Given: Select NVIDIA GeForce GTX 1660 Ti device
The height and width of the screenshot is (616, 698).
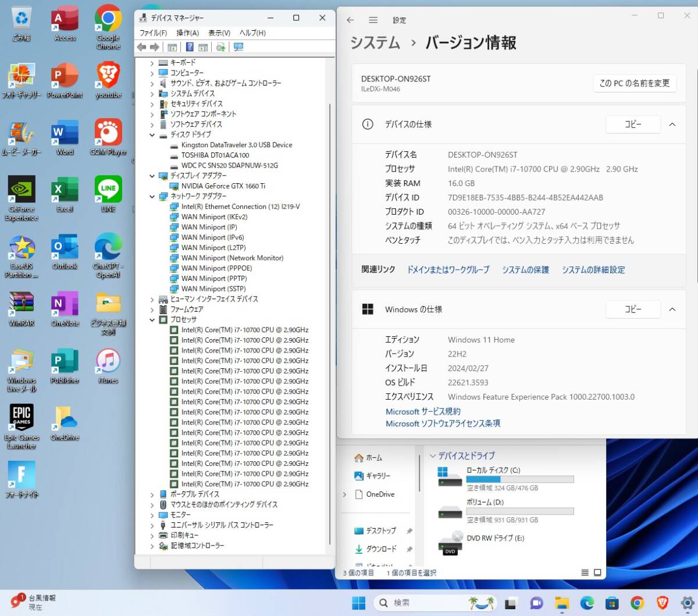Looking at the screenshot, I should (223, 186).
